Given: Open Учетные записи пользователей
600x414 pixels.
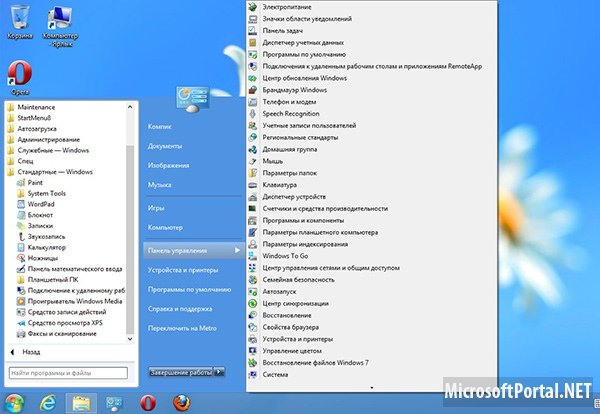Looking at the screenshot, I should [x=302, y=126].
